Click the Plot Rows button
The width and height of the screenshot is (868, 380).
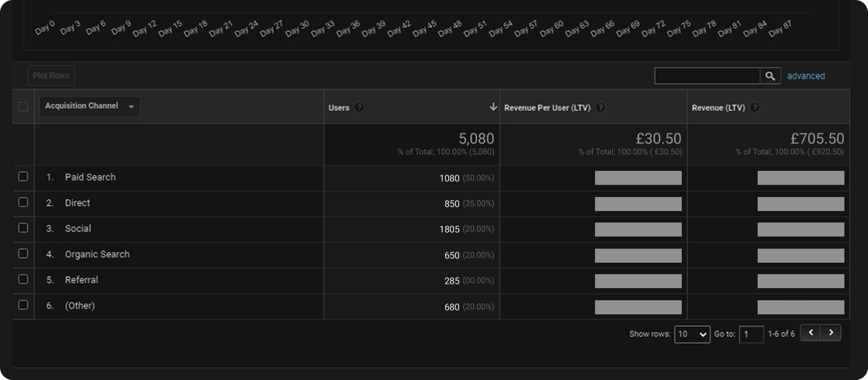tap(51, 76)
